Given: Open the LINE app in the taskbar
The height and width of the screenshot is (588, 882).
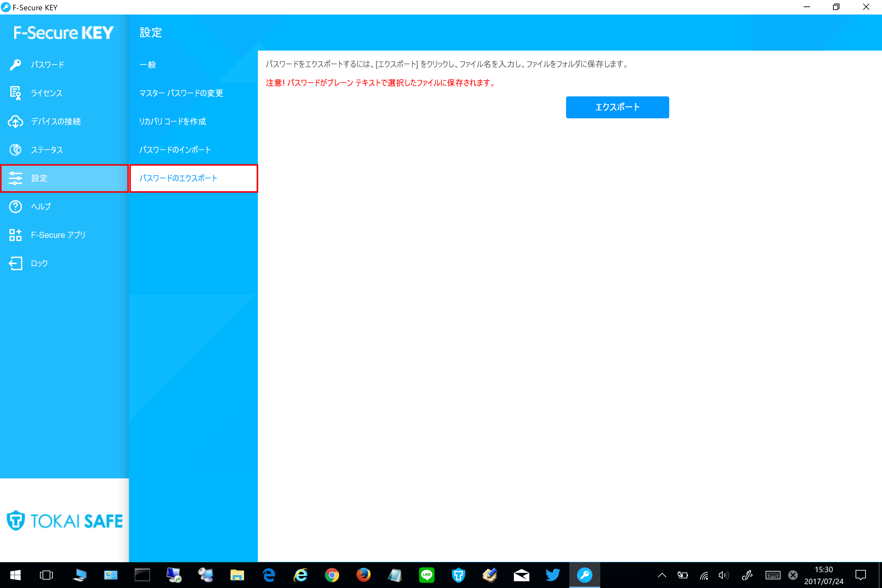Looking at the screenshot, I should click(x=427, y=575).
